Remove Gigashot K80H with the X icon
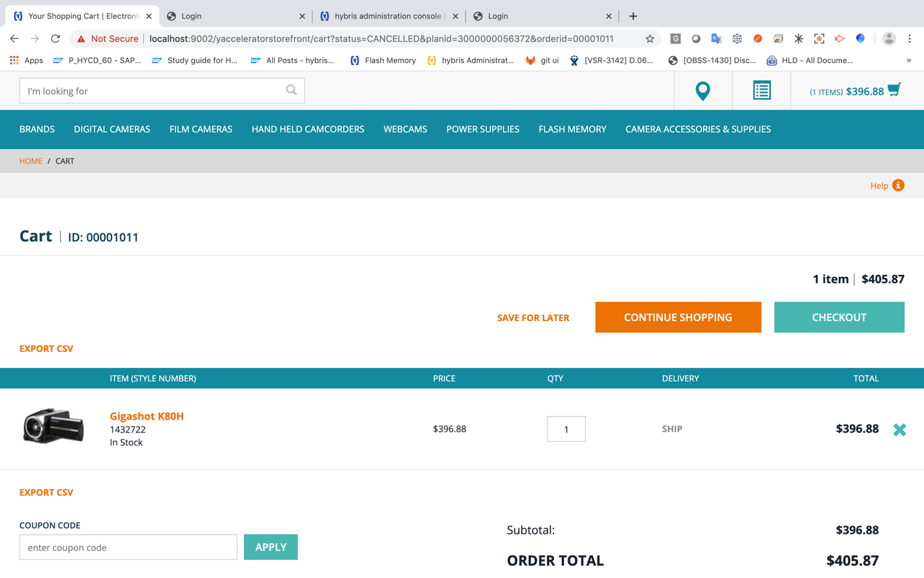 pyautogui.click(x=899, y=429)
